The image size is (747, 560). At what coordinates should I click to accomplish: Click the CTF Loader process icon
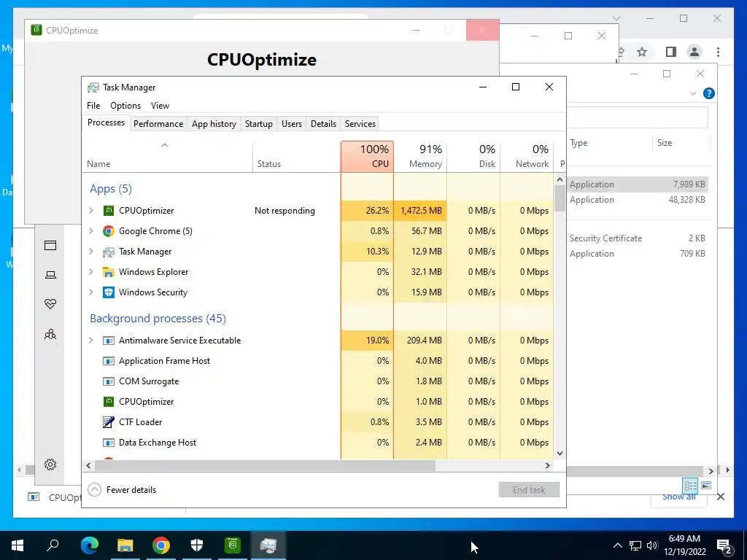(109, 422)
